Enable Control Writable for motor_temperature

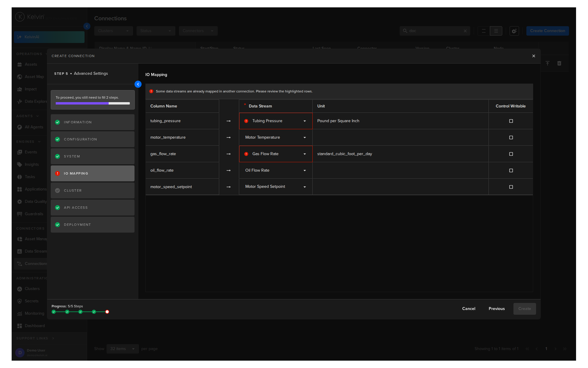click(511, 138)
